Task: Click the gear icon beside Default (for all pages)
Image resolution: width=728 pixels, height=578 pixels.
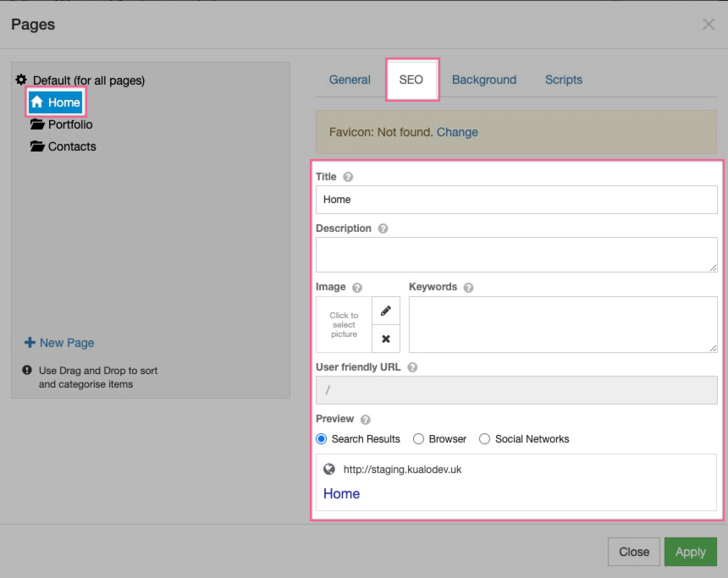Action: coord(21,80)
